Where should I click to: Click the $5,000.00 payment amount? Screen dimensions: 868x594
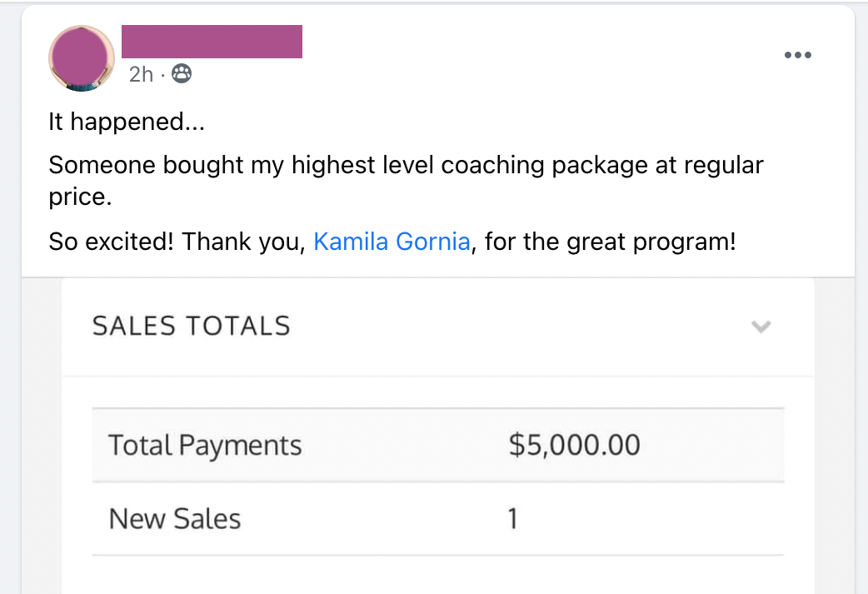[x=574, y=445]
